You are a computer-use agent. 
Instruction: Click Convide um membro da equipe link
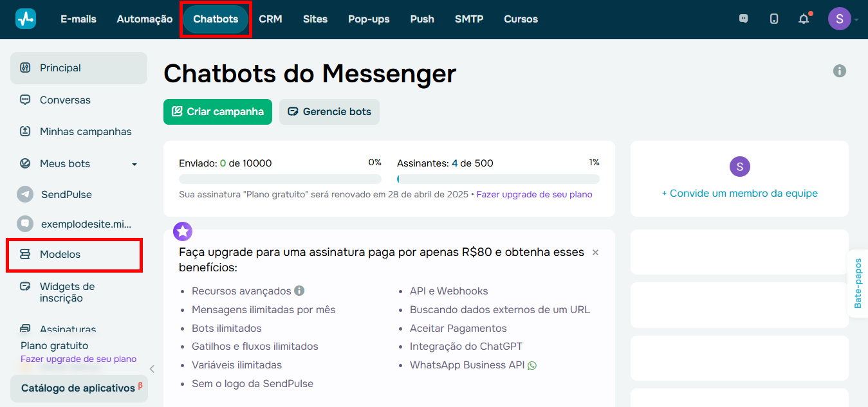pyautogui.click(x=740, y=193)
